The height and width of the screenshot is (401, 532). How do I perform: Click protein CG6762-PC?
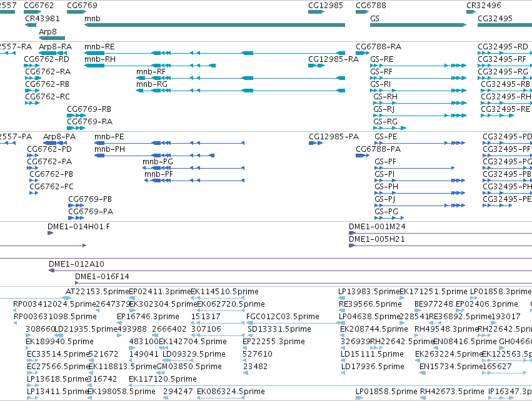[51, 187]
